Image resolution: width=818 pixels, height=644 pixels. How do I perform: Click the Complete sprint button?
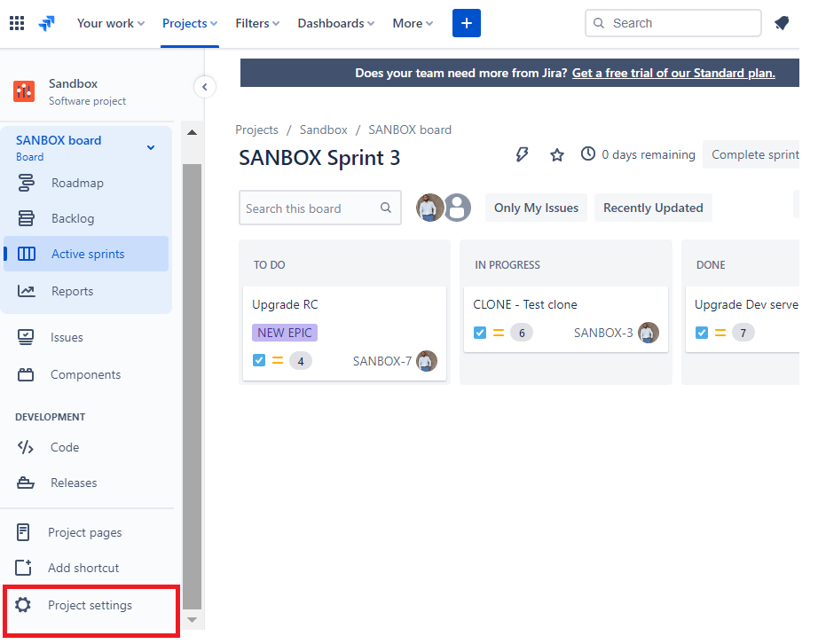[751, 154]
